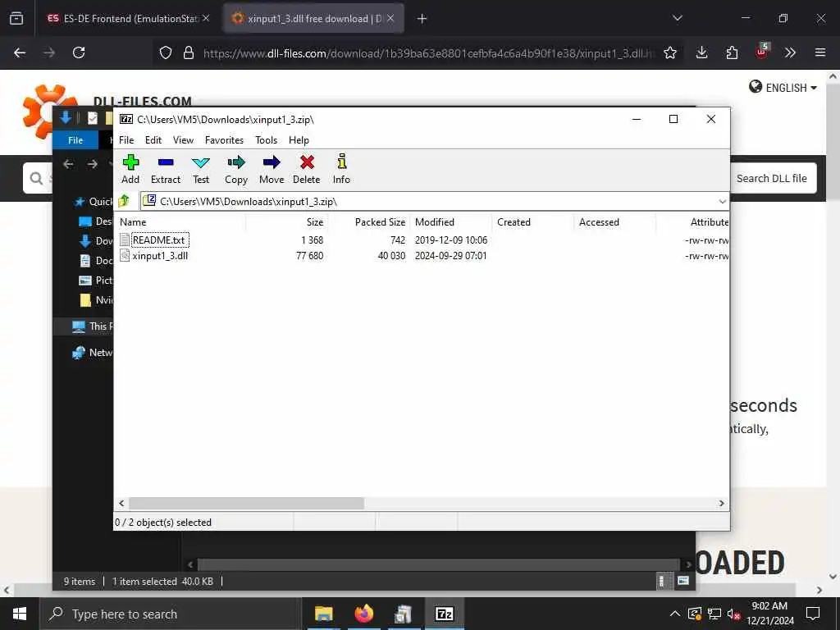This screenshot has height=630, width=840.
Task: Click the Firefox taskbar icon
Action: pyautogui.click(x=363, y=614)
